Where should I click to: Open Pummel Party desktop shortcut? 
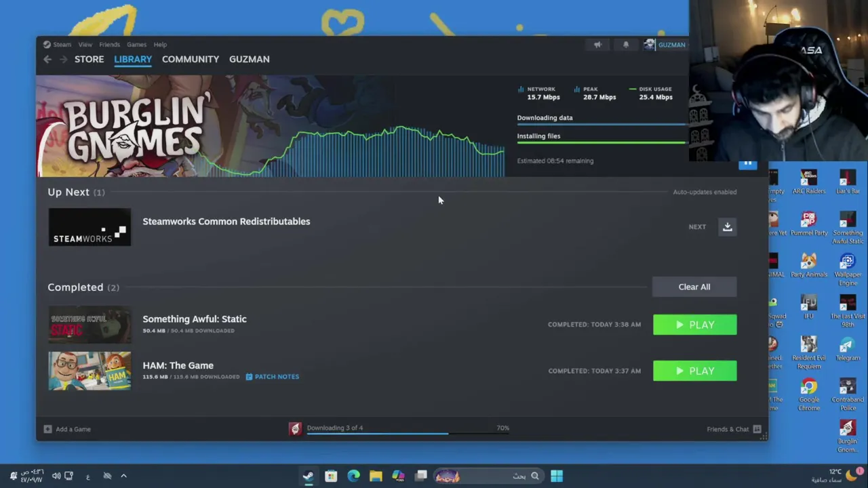click(x=808, y=224)
